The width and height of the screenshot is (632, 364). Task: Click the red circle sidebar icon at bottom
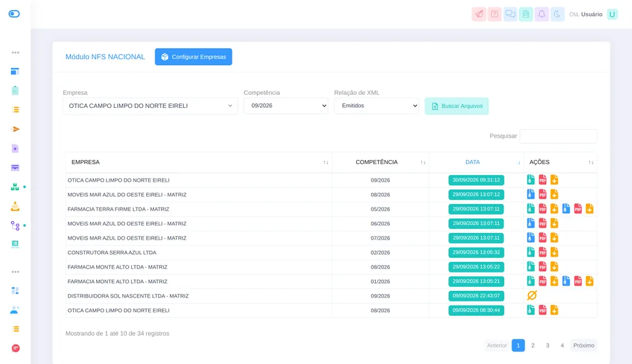[15, 348]
